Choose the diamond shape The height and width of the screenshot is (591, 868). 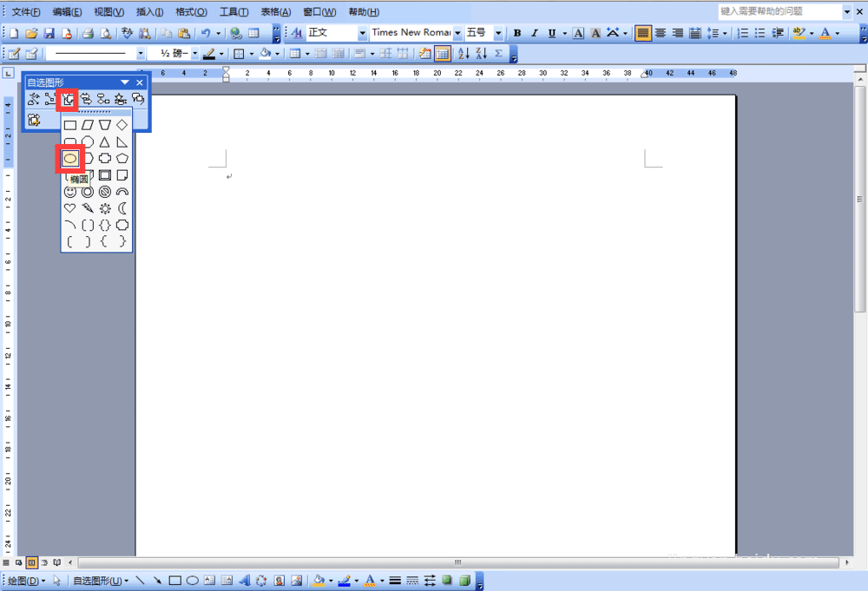pos(122,125)
